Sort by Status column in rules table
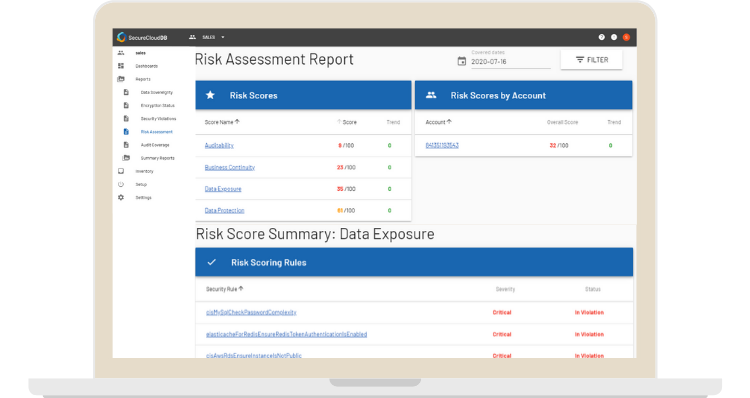The image size is (750, 398). 593,289
